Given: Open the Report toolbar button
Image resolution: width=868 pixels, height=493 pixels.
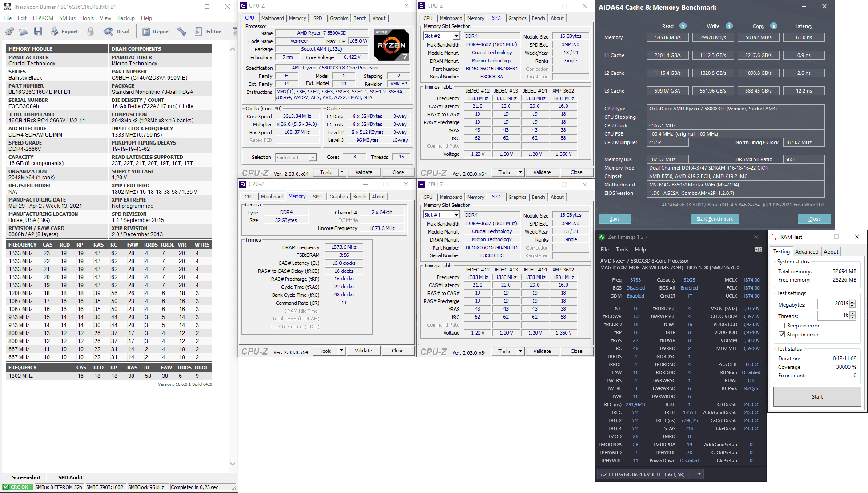Looking at the screenshot, I should (x=156, y=31).
